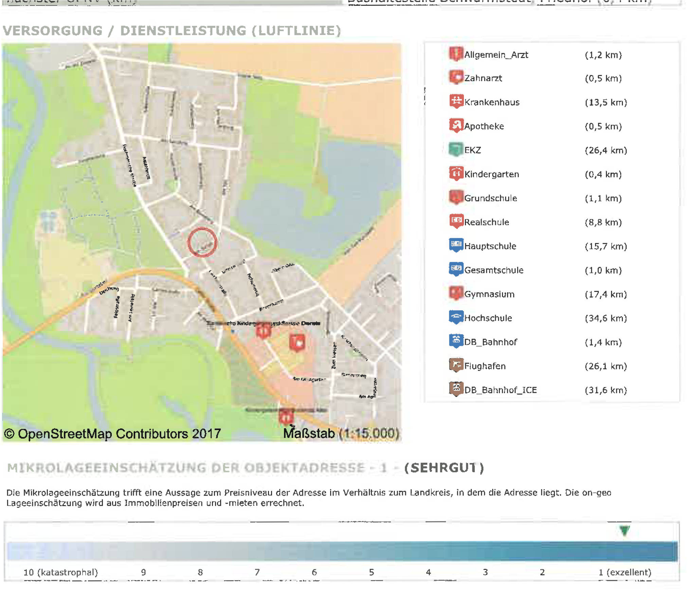Click the blue Hauptschule legend icon
This screenshot has height=610, width=700.
click(x=456, y=245)
